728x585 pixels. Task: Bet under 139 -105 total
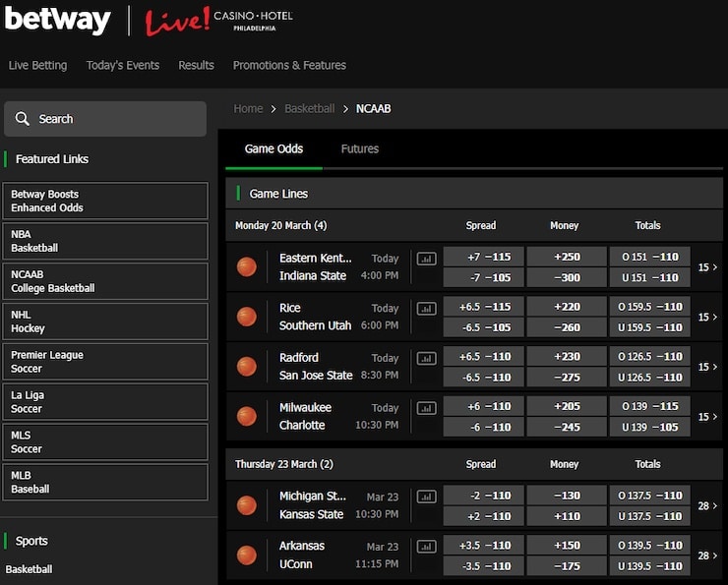coord(649,427)
